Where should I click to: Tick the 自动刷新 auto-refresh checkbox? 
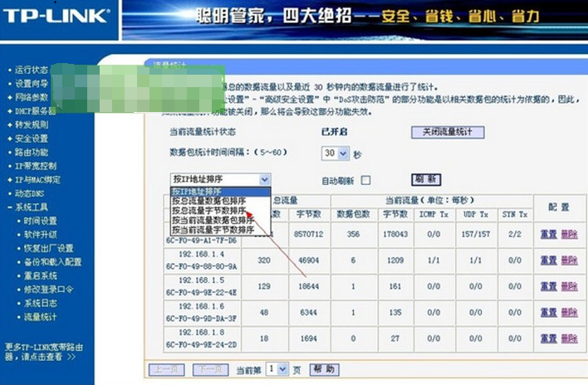click(365, 180)
